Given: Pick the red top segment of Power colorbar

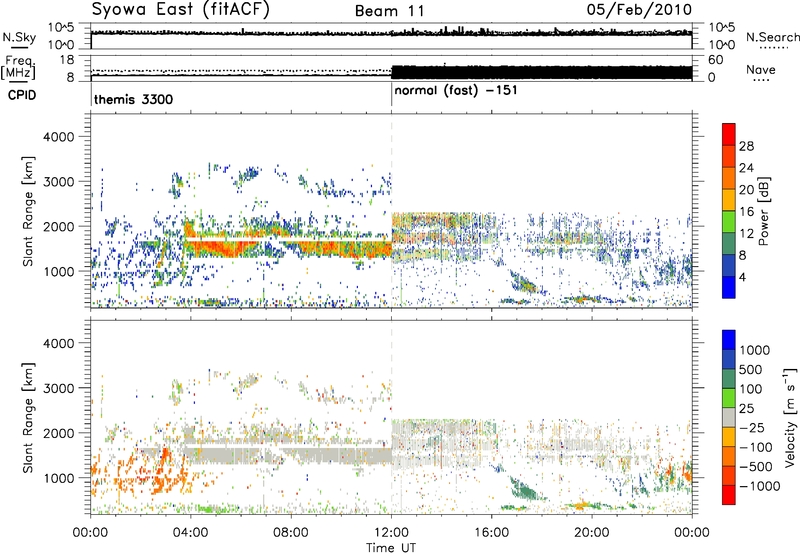Looking at the screenshot, I should [729, 134].
